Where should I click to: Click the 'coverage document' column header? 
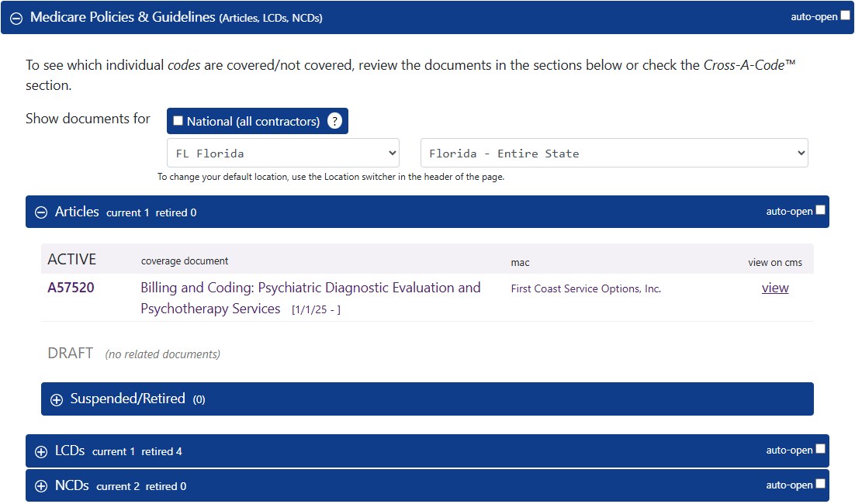pyautogui.click(x=185, y=261)
